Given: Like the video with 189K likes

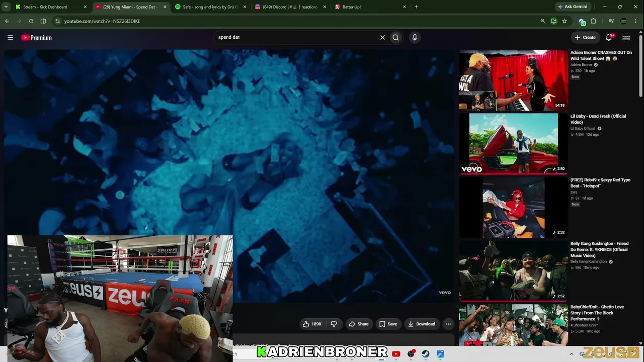Looking at the screenshot, I should pyautogui.click(x=312, y=324).
